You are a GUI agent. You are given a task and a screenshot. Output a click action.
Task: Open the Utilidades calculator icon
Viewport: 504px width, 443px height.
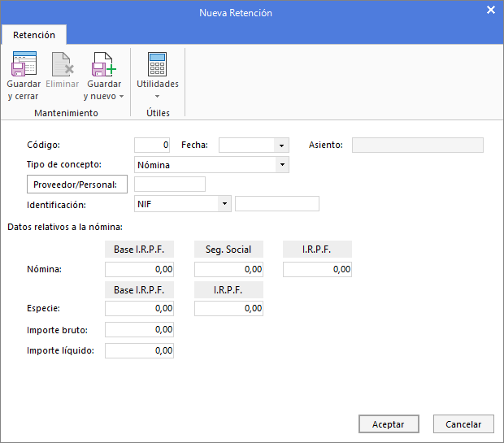157,64
